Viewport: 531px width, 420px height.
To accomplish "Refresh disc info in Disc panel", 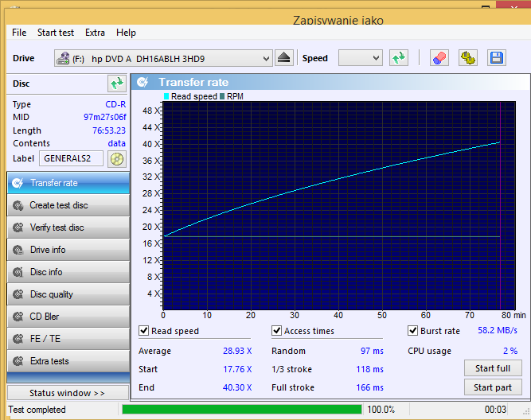I will click(117, 84).
